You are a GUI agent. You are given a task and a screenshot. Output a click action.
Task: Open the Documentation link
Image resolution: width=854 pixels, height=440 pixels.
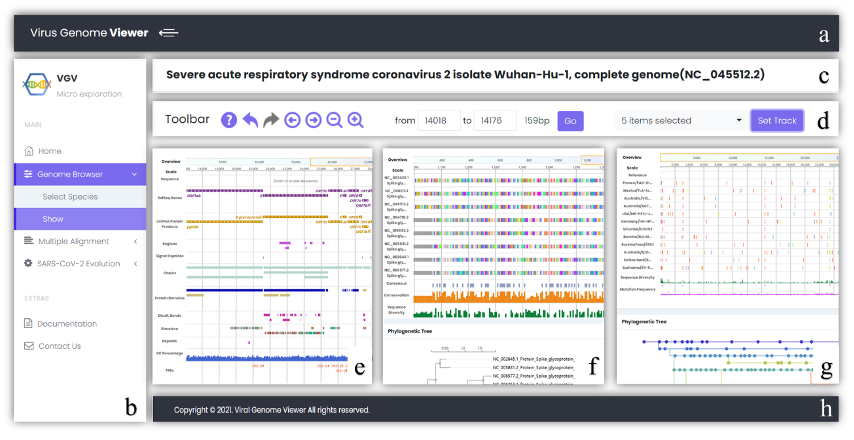(66, 323)
